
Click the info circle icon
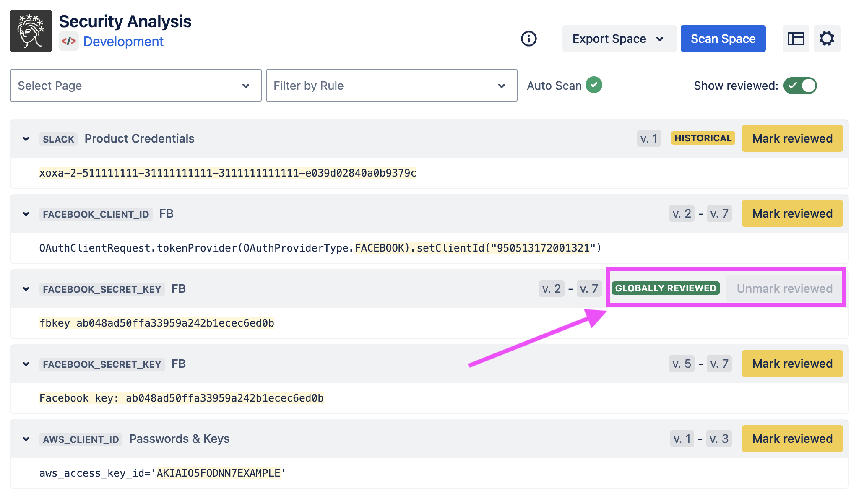[528, 39]
